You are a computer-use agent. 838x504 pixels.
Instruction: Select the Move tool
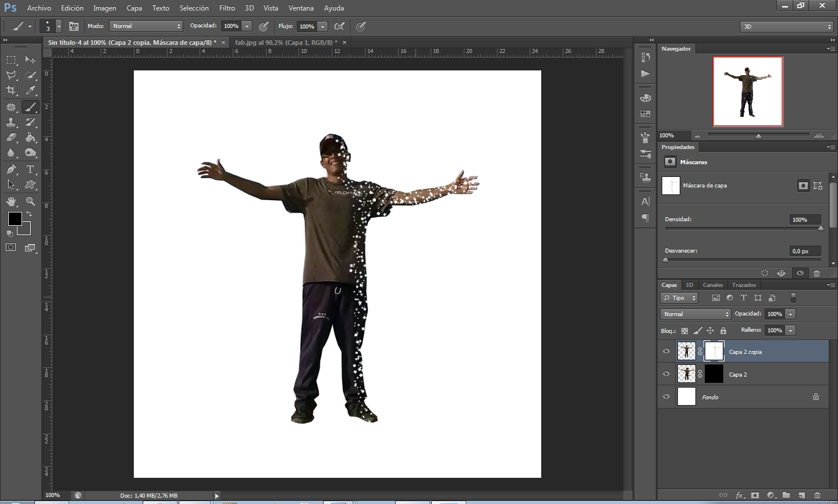tap(30, 60)
